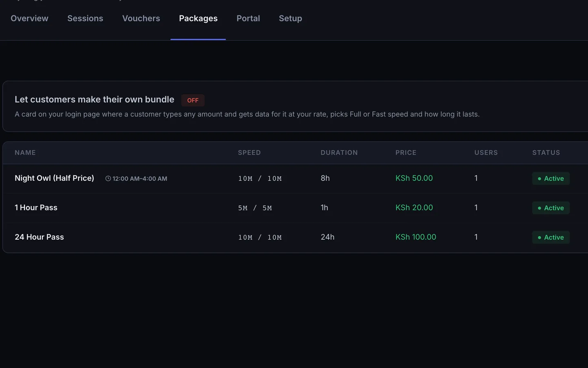Click the 1h duration value

click(324, 207)
